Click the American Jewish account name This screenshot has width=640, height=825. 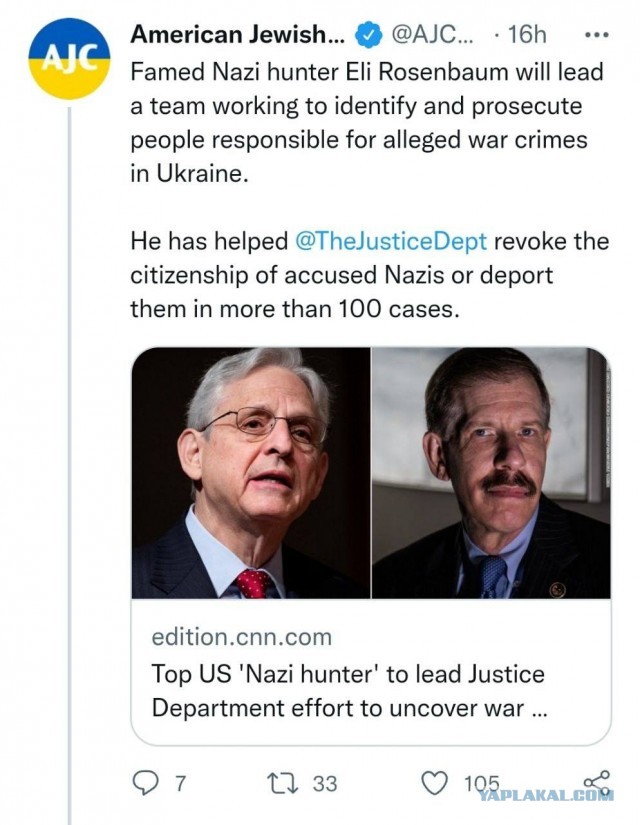point(238,35)
